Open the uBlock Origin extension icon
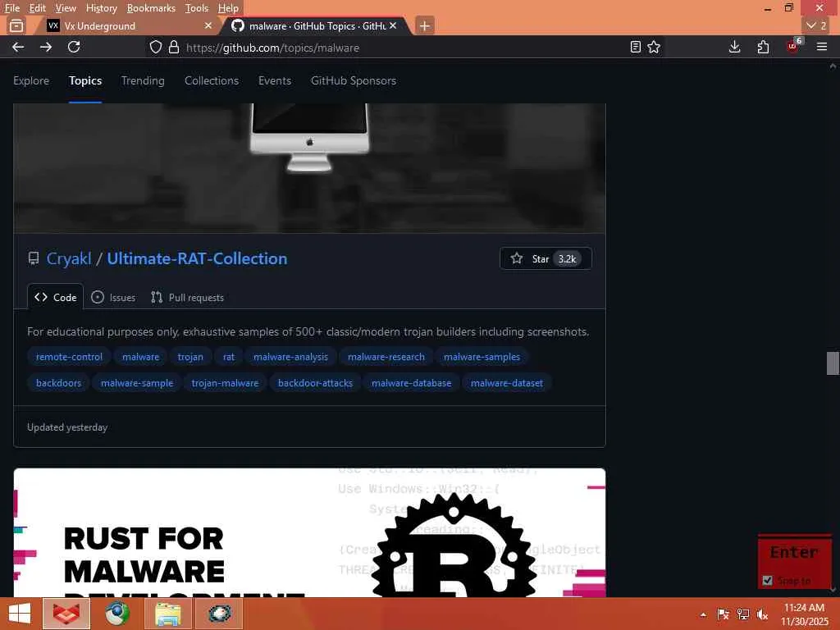 (792, 47)
